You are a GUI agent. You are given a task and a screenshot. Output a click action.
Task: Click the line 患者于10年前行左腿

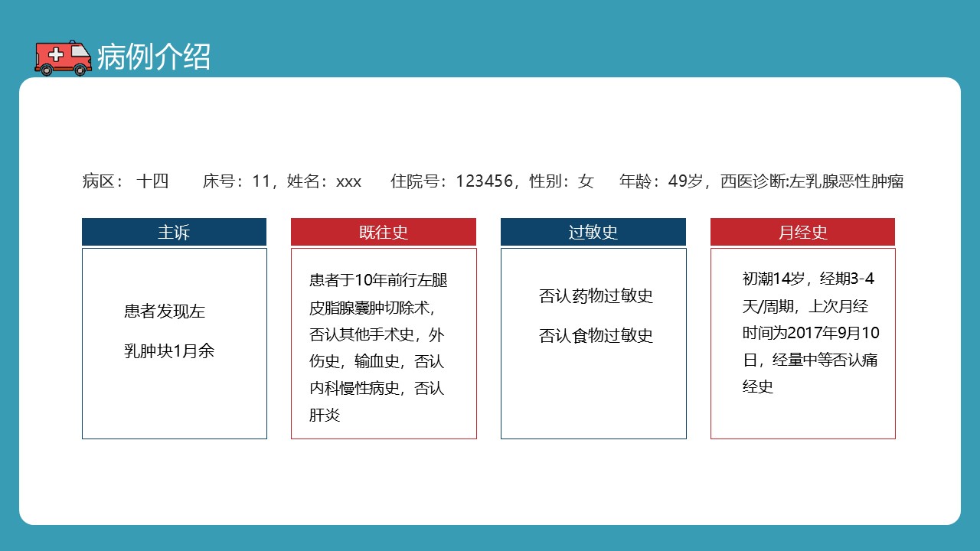(378, 281)
